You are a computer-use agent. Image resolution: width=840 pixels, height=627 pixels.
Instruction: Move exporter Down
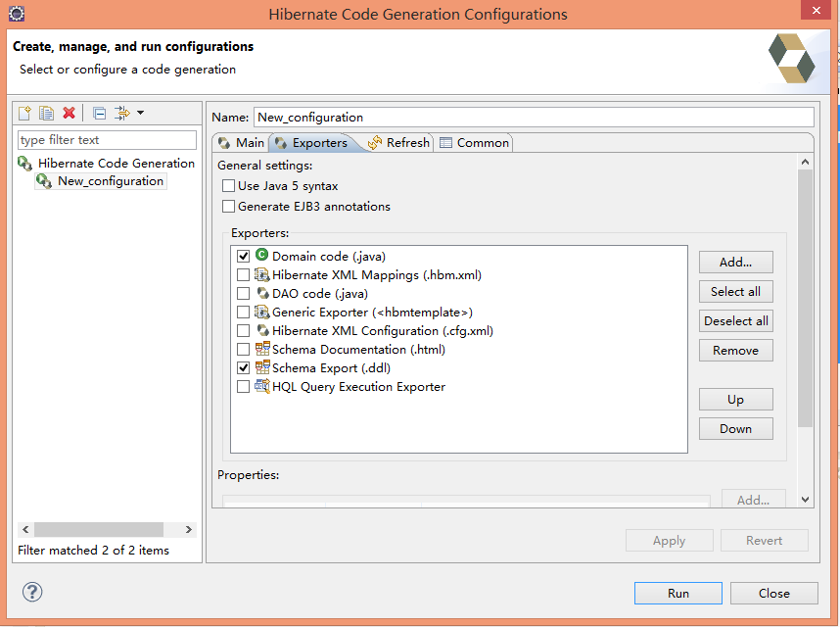pos(735,429)
